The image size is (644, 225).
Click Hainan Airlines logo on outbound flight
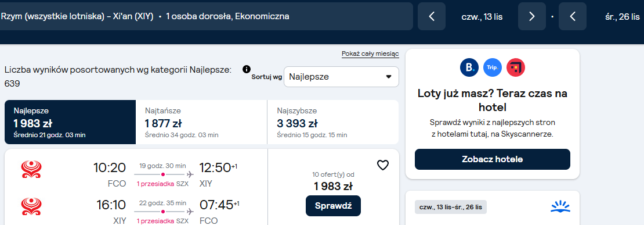click(31, 169)
